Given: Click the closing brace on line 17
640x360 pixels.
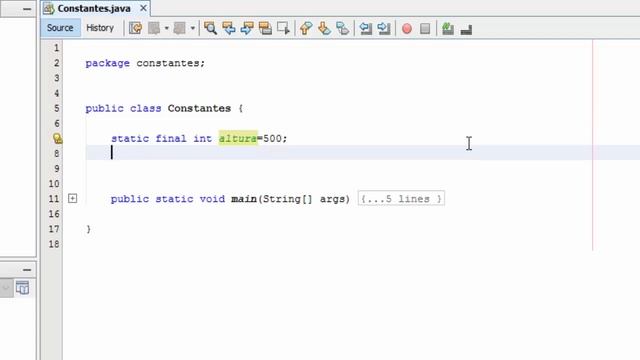Looking at the screenshot, I should 89,229.
